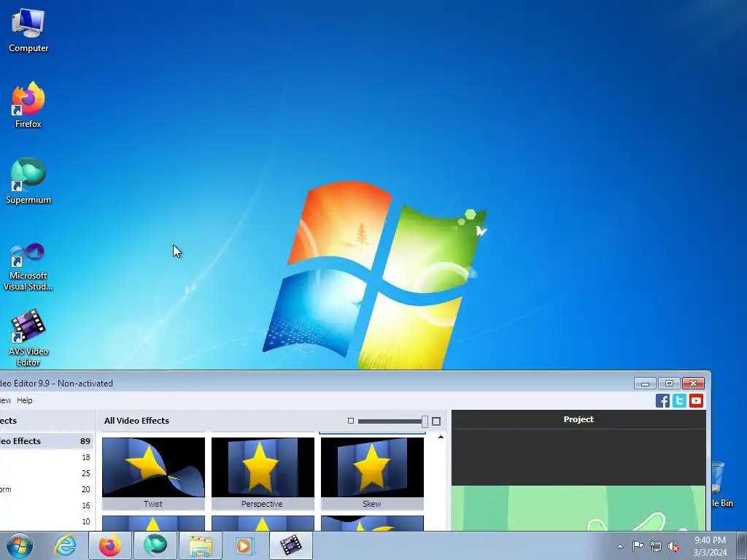The height and width of the screenshot is (560, 747).
Task: Click the Recycle Bin desktop icon
Action: tap(721, 483)
